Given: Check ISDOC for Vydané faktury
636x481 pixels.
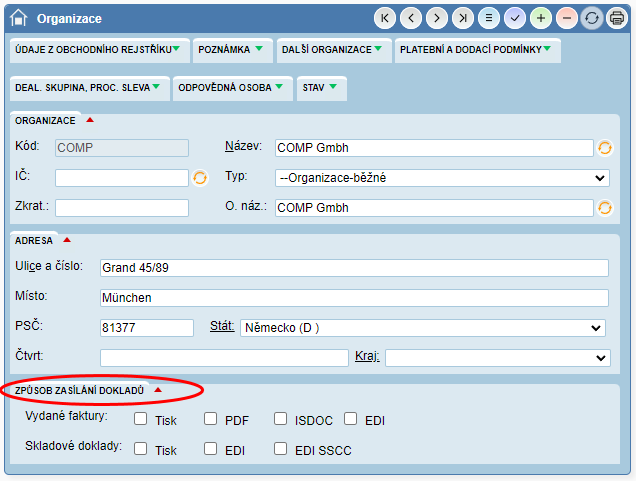Looking at the screenshot, I should [x=281, y=419].
